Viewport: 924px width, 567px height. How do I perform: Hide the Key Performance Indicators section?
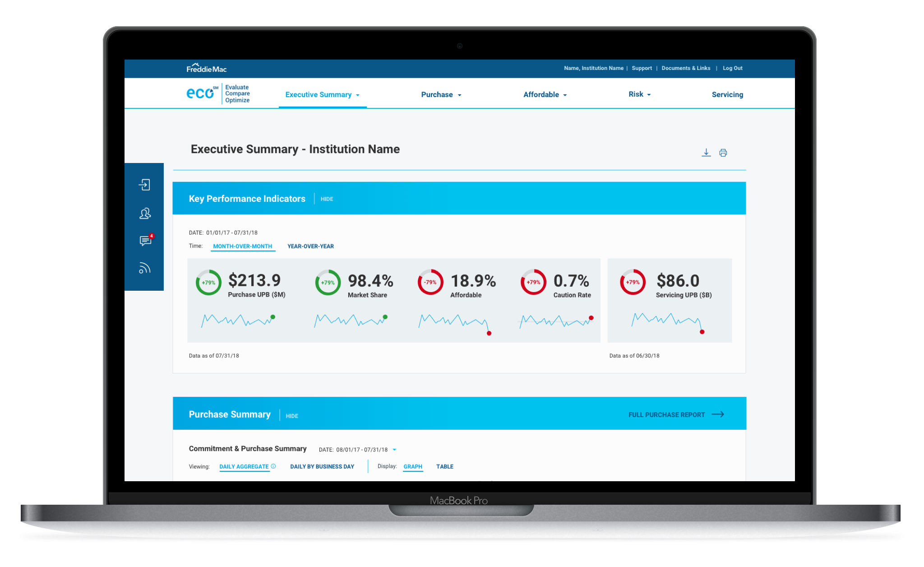(x=327, y=199)
